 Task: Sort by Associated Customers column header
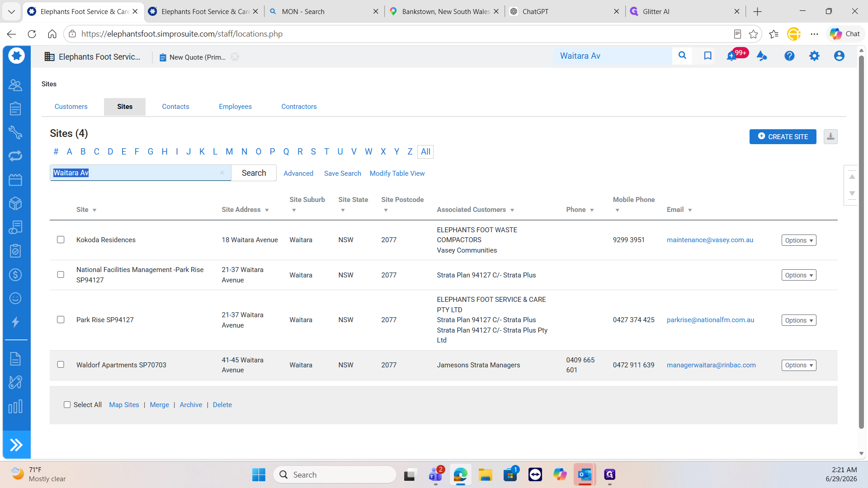pyautogui.click(x=475, y=210)
